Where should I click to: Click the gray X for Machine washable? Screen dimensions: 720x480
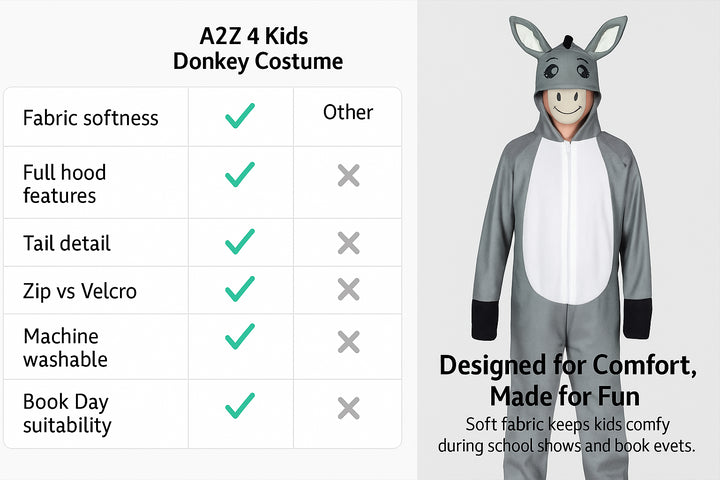click(349, 342)
